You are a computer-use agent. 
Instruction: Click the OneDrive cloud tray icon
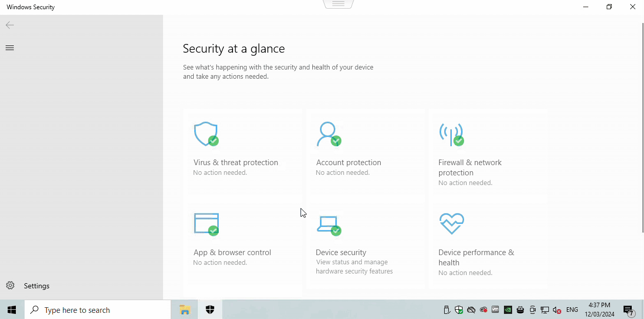click(471, 310)
